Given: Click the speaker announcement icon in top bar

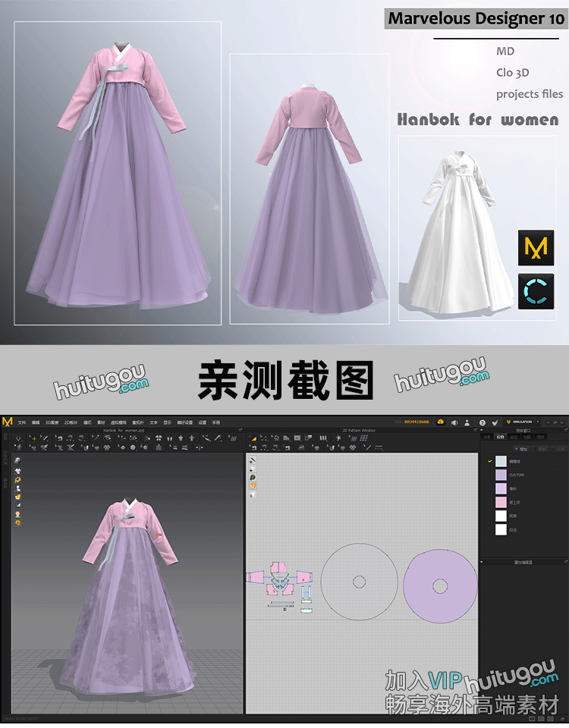Looking at the screenshot, I should coord(454,422).
